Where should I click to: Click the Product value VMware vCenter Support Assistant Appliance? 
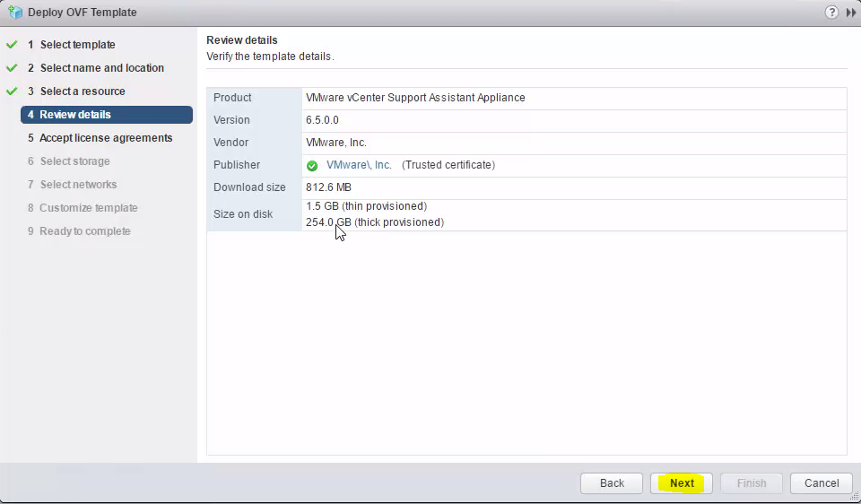(415, 98)
